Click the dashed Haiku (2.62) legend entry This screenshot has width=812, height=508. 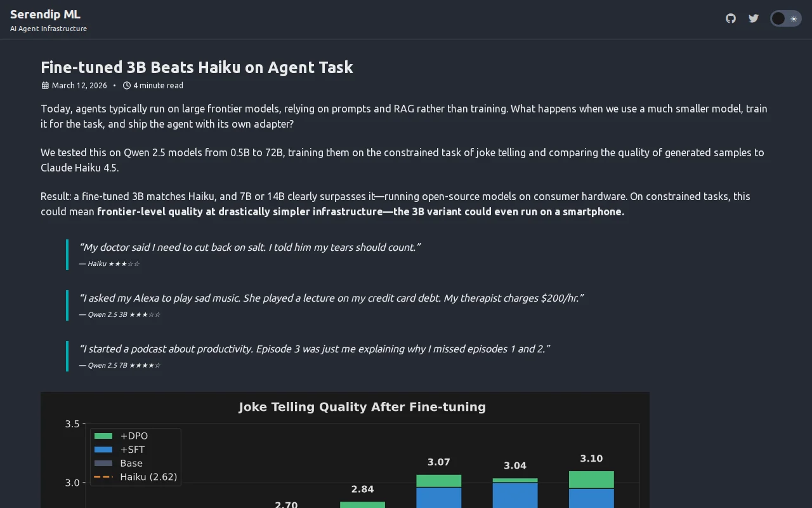(135, 477)
